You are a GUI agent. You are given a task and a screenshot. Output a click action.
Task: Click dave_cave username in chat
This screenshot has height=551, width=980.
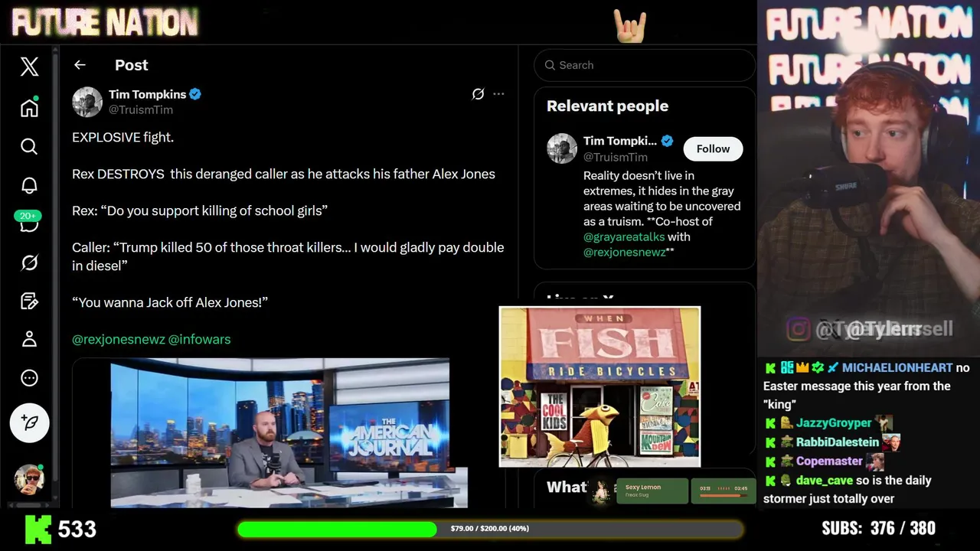(x=825, y=480)
